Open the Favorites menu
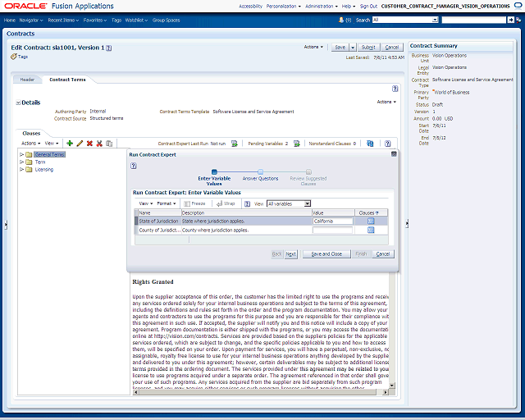The width and height of the screenshot is (525, 420). 95,20
